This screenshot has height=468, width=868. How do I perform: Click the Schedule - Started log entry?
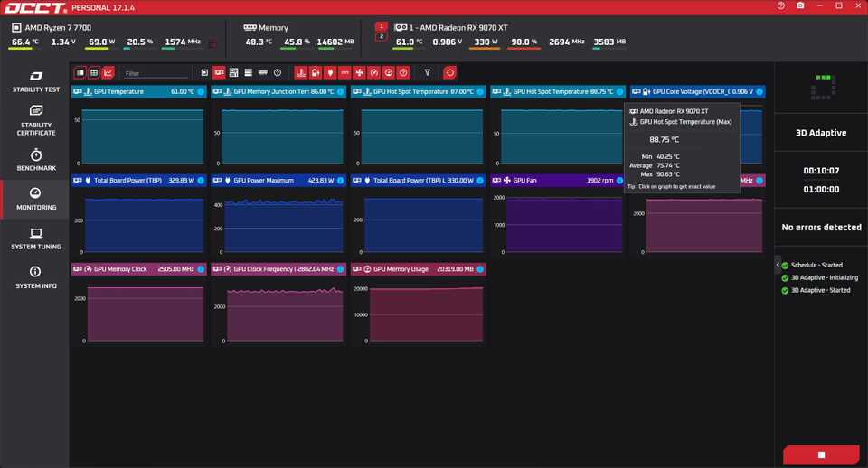(816, 265)
